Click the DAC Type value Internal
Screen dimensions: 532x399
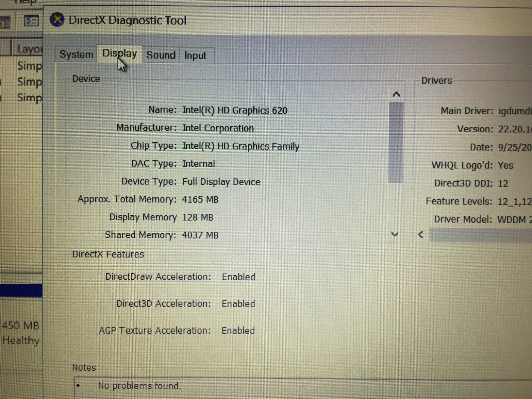pos(199,164)
